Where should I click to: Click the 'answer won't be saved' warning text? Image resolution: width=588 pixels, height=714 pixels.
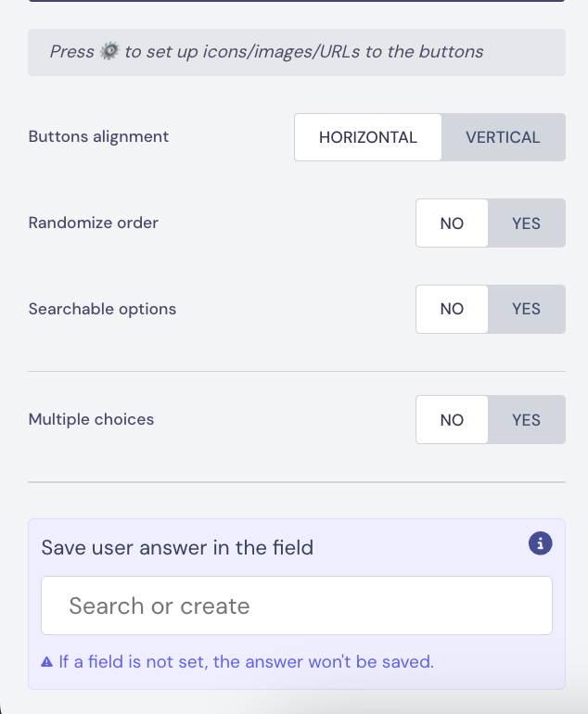[246, 662]
